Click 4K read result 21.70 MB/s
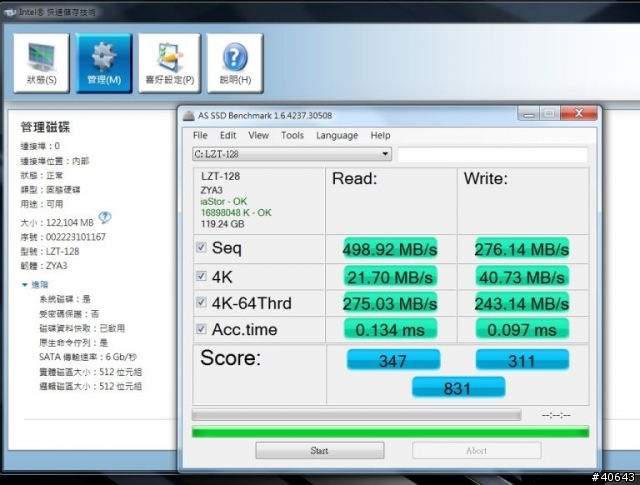Viewport: 640px width, 485px height. pyautogui.click(x=390, y=277)
